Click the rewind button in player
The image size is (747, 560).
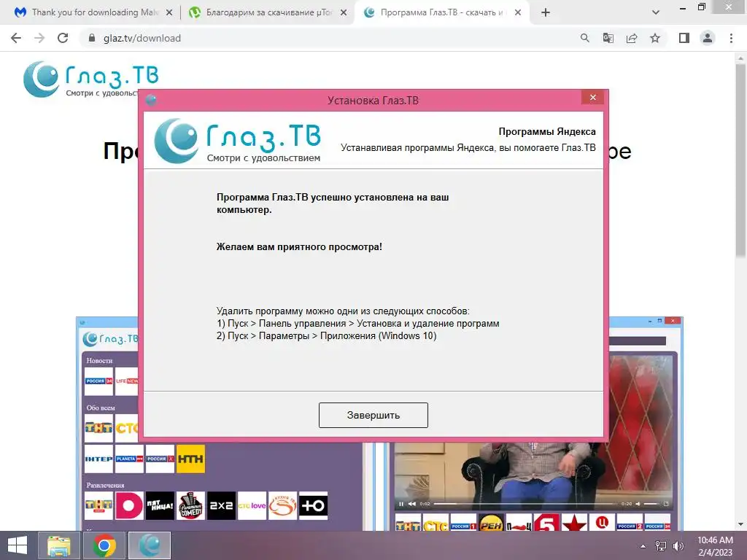click(x=412, y=504)
